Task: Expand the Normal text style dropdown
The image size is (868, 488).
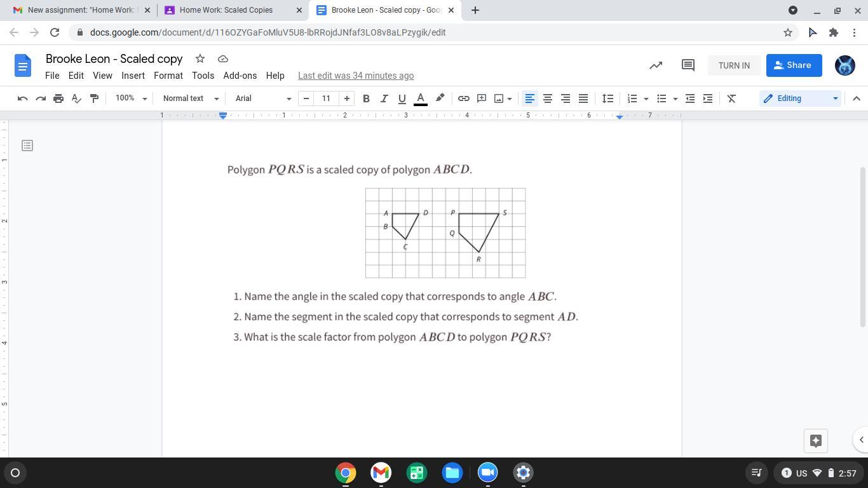Action: 191,98
